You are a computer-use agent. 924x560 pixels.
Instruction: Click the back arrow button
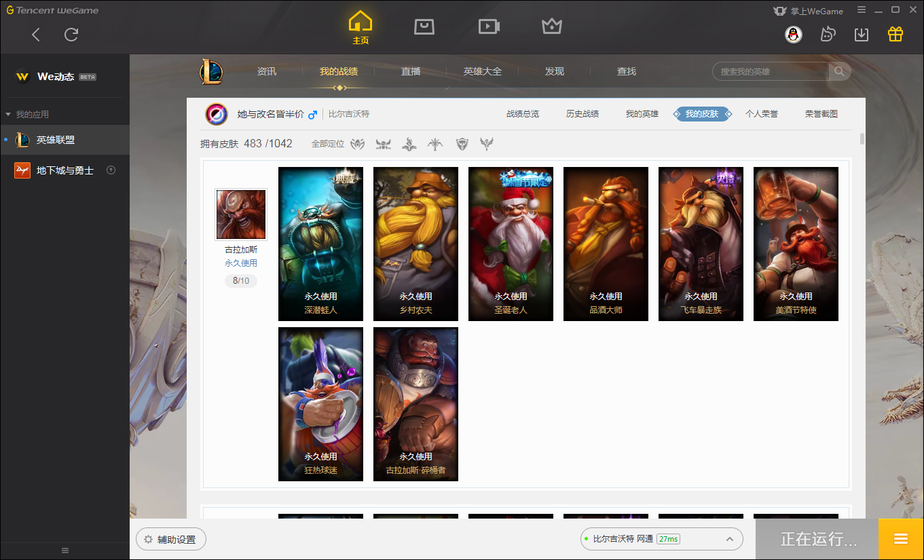[36, 35]
